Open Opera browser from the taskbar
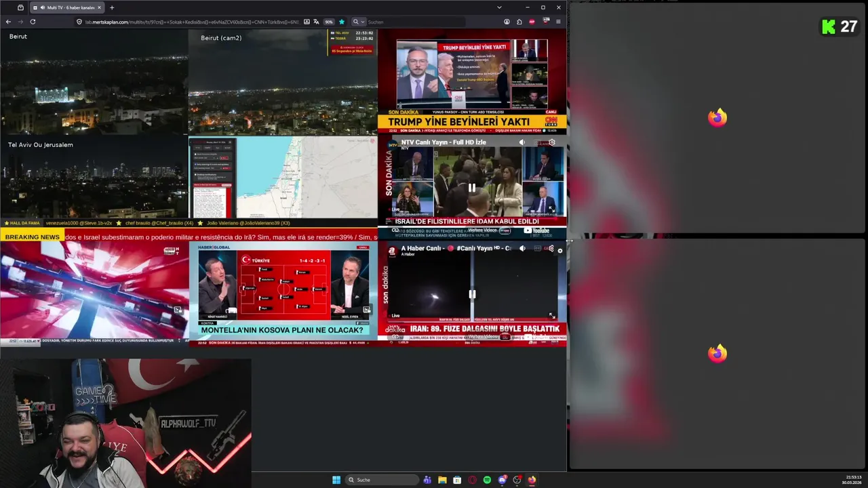Screen dimensions: 868x488 click(x=472, y=480)
